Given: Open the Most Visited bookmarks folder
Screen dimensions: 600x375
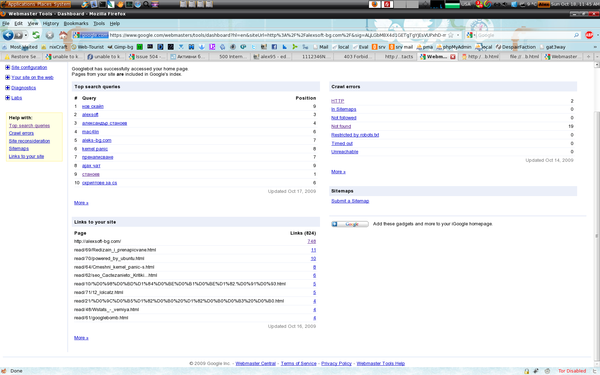Looking at the screenshot, I should (x=20, y=47).
